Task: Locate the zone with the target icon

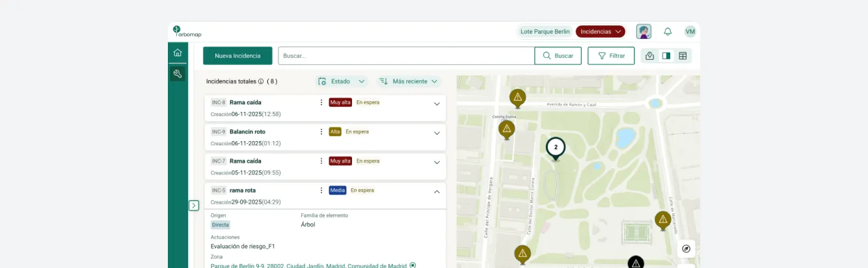Action: (x=413, y=265)
